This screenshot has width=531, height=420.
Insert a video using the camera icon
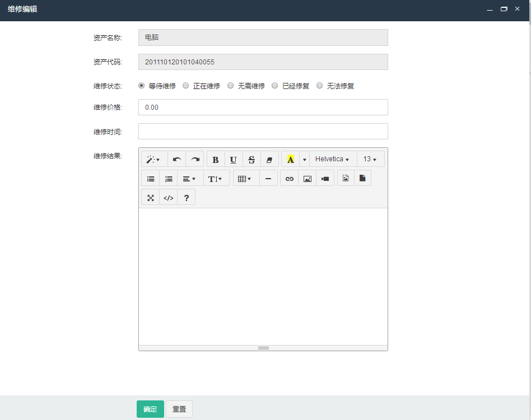[325, 179]
